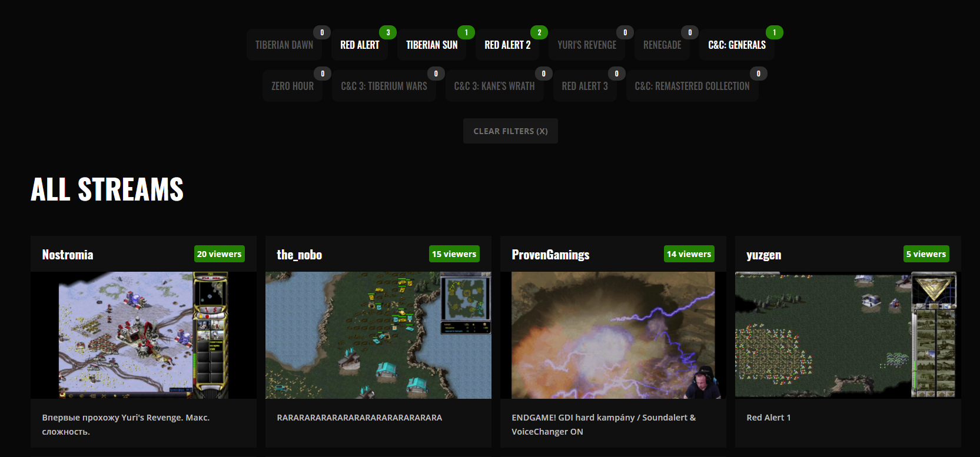Click the Tiberian Dawn stream count badge 0
Image resolution: width=980 pixels, height=457 pixels.
(322, 32)
